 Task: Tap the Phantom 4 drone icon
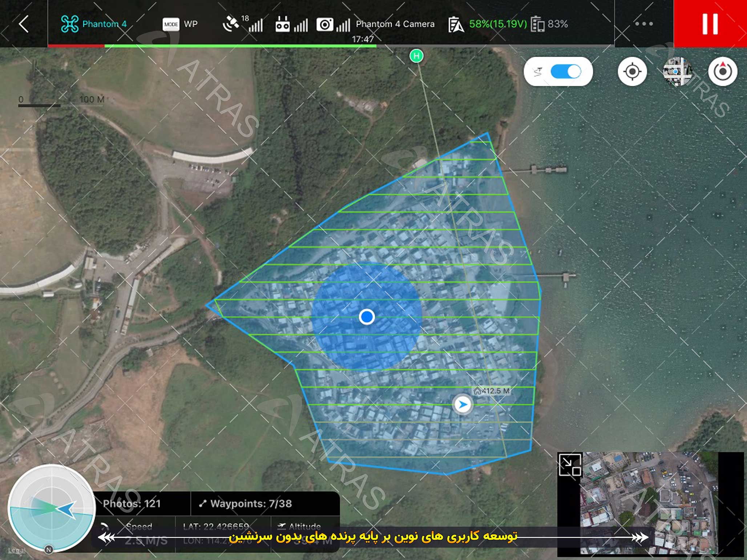click(69, 24)
